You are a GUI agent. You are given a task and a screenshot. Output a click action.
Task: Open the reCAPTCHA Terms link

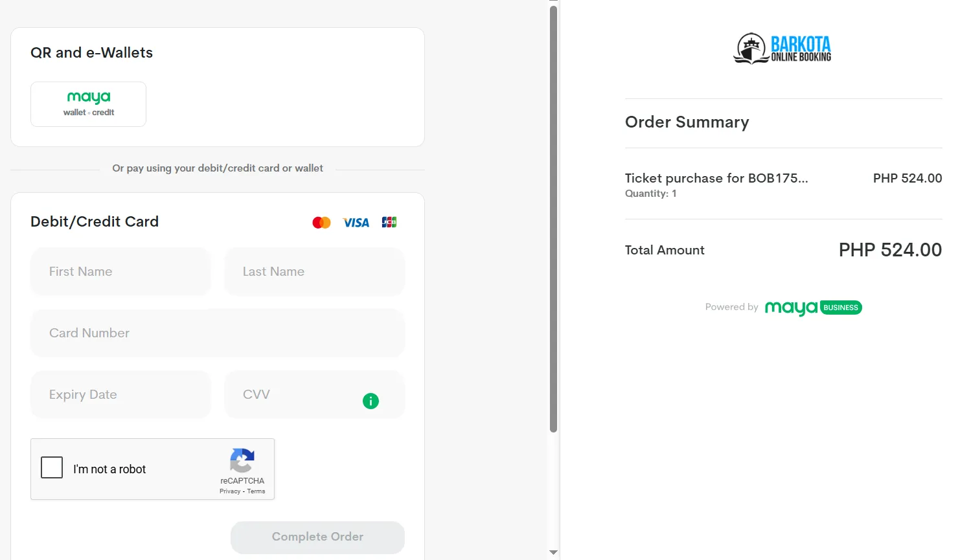click(x=256, y=491)
